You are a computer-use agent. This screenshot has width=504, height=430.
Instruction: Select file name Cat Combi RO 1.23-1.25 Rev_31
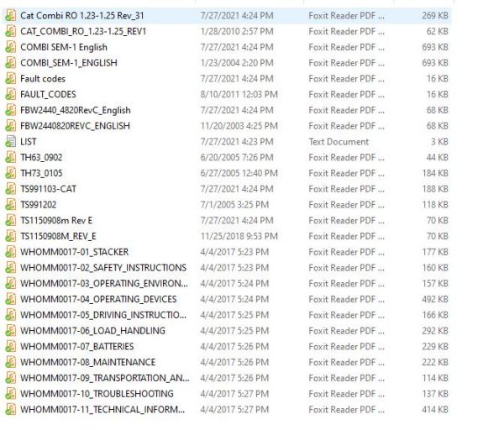pos(82,15)
